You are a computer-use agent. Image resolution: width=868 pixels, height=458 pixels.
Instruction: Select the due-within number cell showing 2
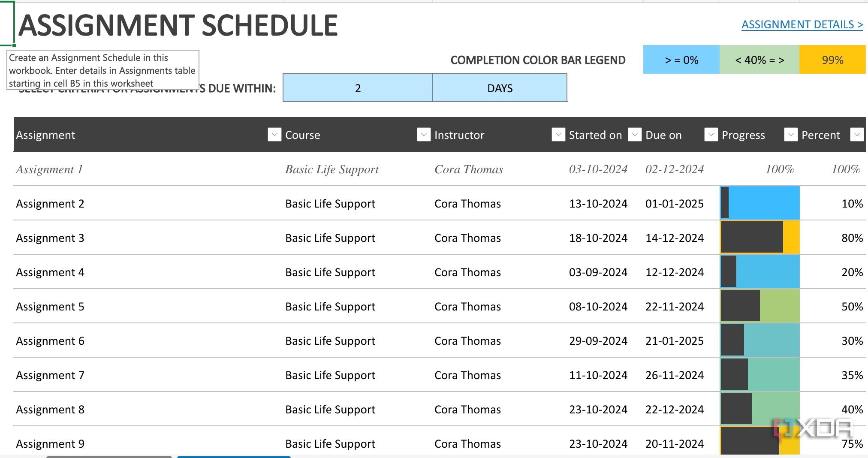(358, 88)
